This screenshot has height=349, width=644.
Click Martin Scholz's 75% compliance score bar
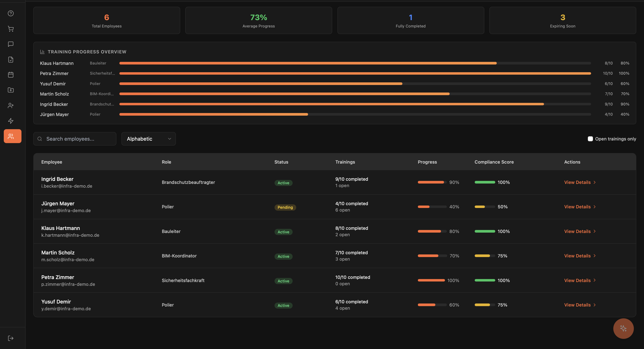coord(485,256)
